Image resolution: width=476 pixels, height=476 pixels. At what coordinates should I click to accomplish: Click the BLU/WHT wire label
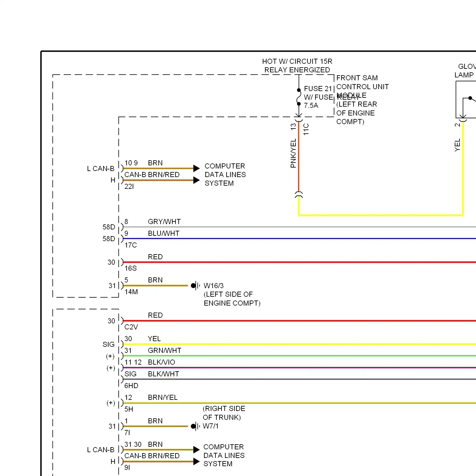pos(163,233)
